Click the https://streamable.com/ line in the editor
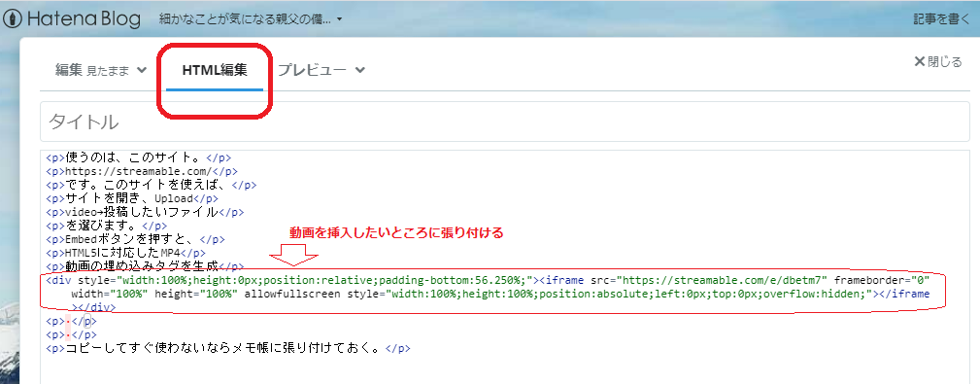Screen dimensions: 980x384 point(141,171)
